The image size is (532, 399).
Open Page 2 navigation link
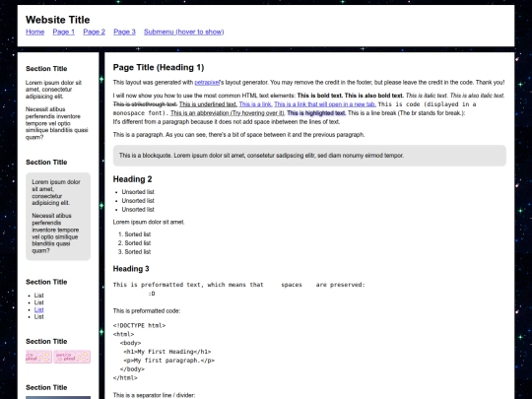click(x=94, y=32)
